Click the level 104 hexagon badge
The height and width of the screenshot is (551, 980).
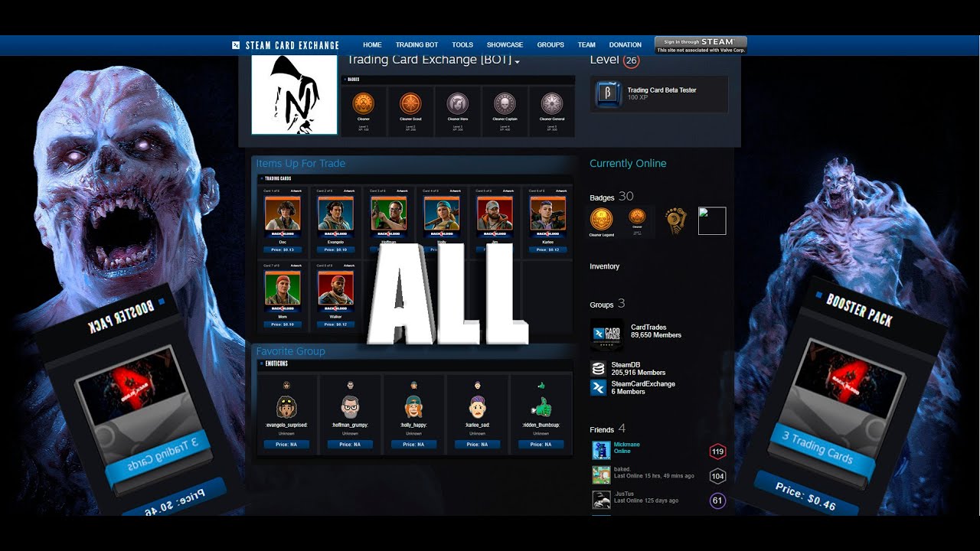(x=717, y=476)
